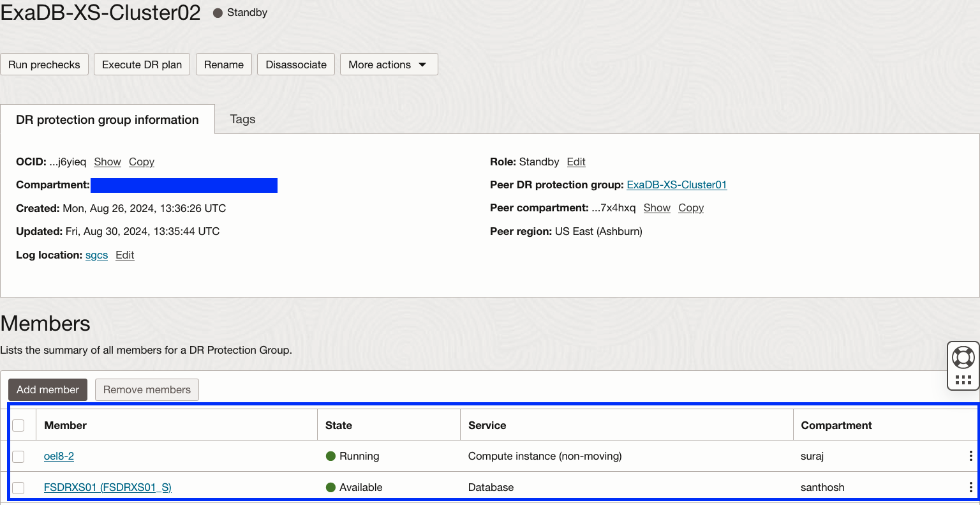Click Run prechecks button
This screenshot has width=980, height=505.
coord(44,64)
